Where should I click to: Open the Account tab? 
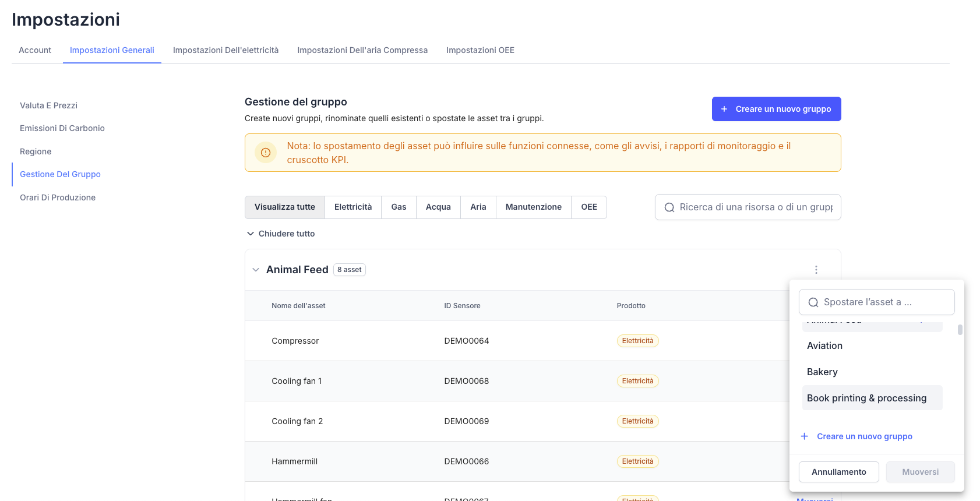click(x=35, y=50)
